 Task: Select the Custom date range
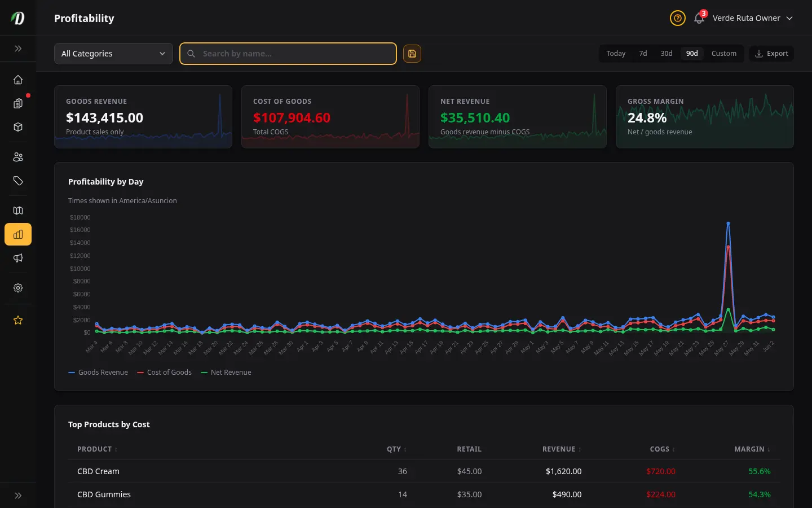coord(724,54)
